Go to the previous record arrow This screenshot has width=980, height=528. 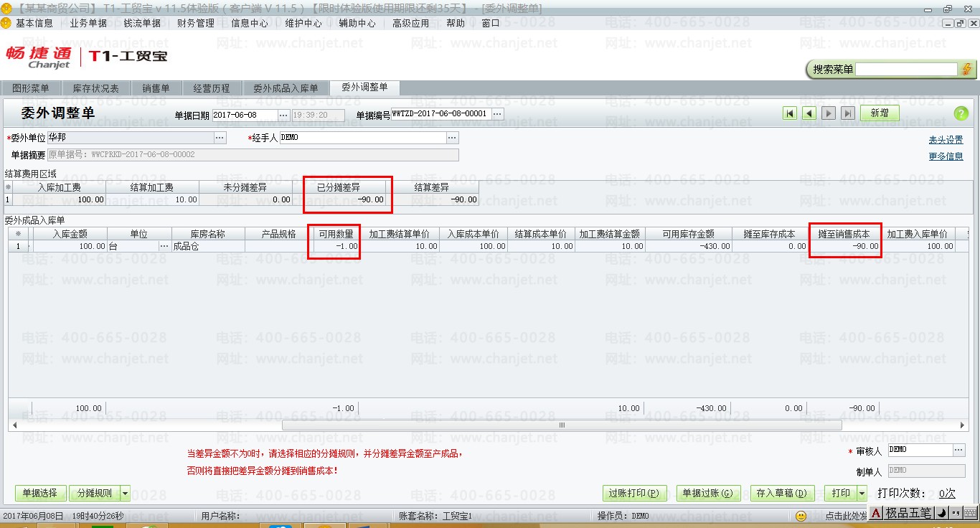(x=809, y=113)
